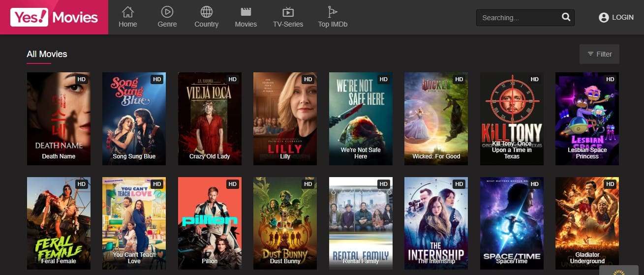Open The Internship movie poster
The height and width of the screenshot is (275, 644).
tap(436, 223)
